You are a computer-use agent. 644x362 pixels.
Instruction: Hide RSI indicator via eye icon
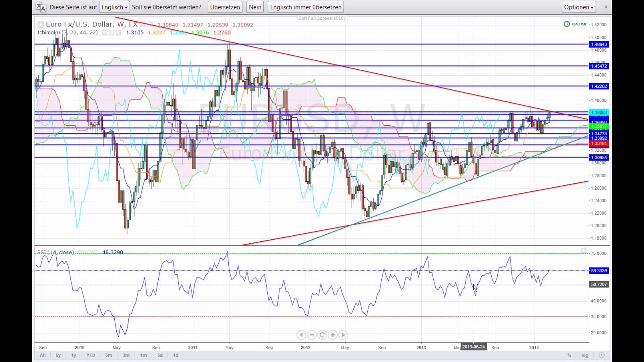tap(81, 252)
